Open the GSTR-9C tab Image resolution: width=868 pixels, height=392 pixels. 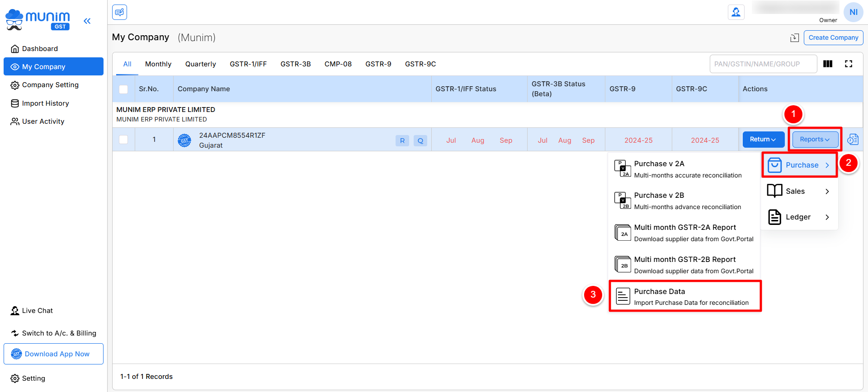pyautogui.click(x=420, y=64)
